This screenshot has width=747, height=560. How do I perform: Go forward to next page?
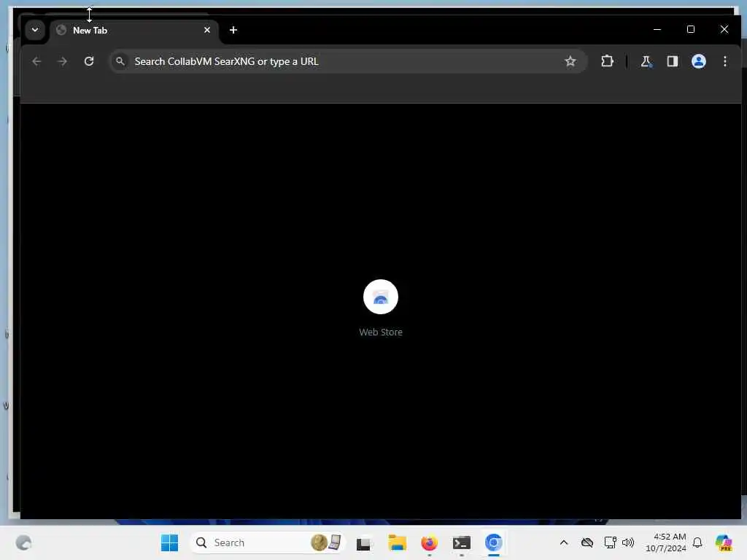click(x=63, y=61)
